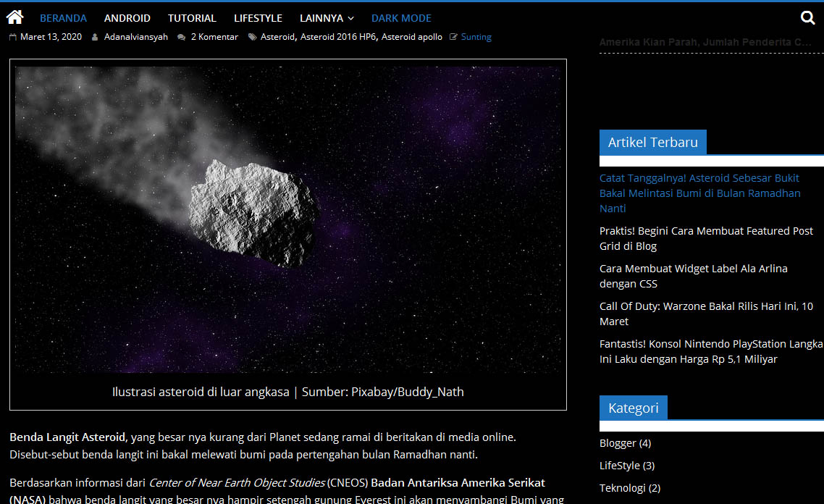Click the edit pencil icon beside Sunting
This screenshot has height=504, width=824.
point(453,37)
